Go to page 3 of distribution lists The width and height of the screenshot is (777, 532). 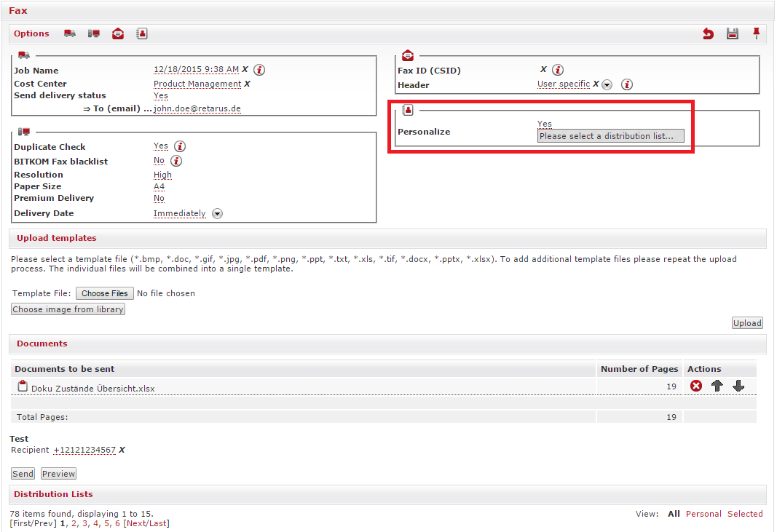click(x=85, y=523)
